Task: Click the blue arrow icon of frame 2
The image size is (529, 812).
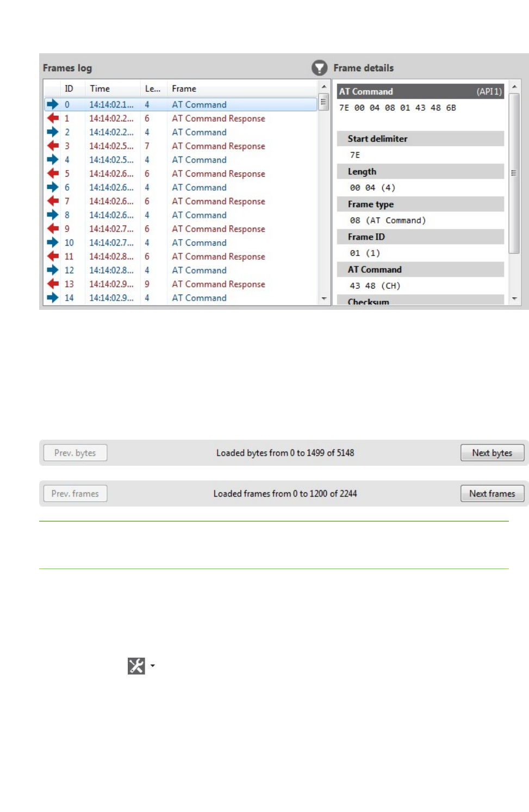Action: 53,132
